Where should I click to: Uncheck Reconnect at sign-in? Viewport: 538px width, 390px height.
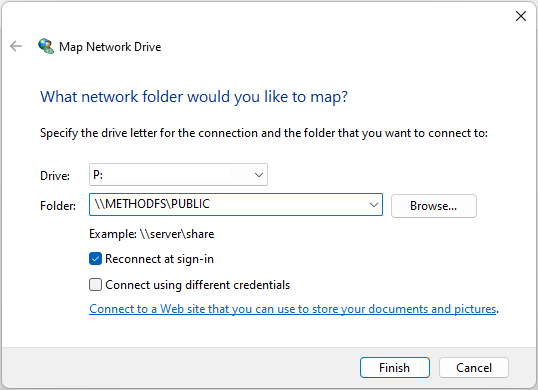tap(95, 259)
